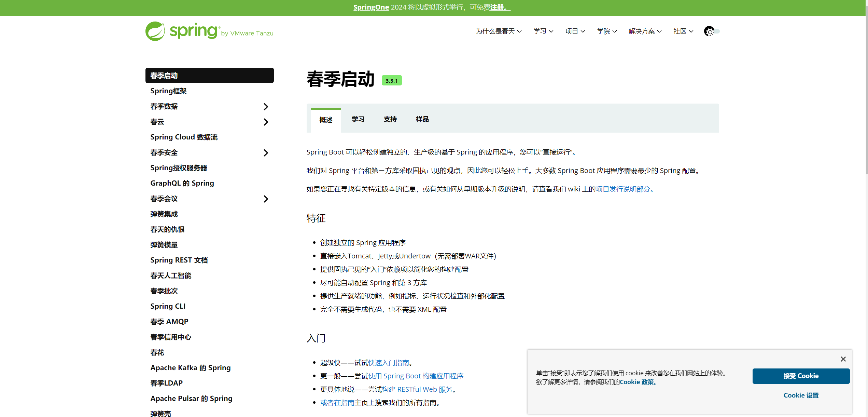Open the 快速入门指南 link
Screen dimensions: 868x417
389,363
